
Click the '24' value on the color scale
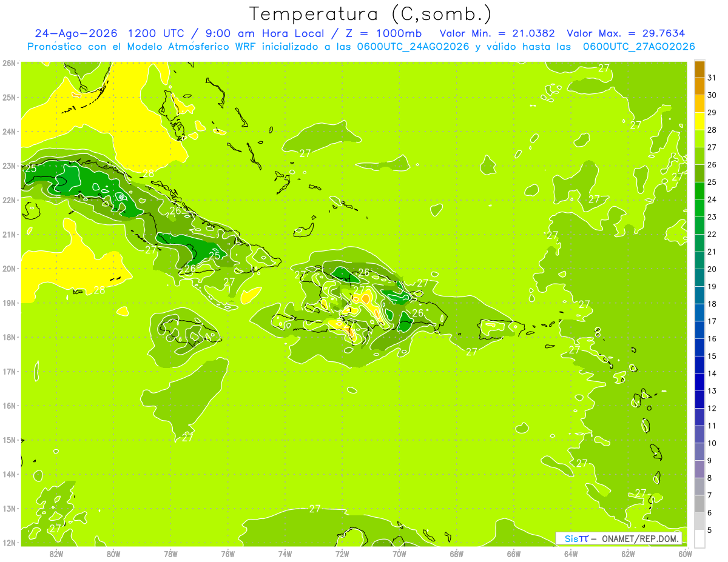(x=712, y=199)
